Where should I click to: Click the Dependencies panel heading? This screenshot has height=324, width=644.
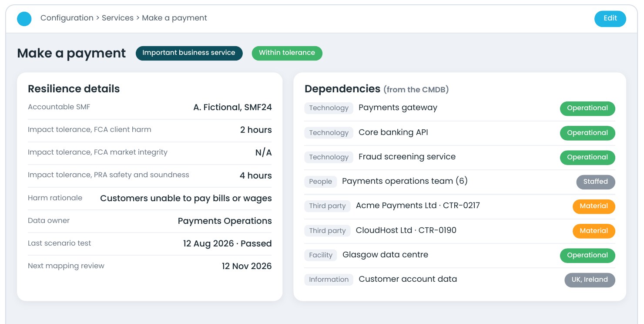376,89
